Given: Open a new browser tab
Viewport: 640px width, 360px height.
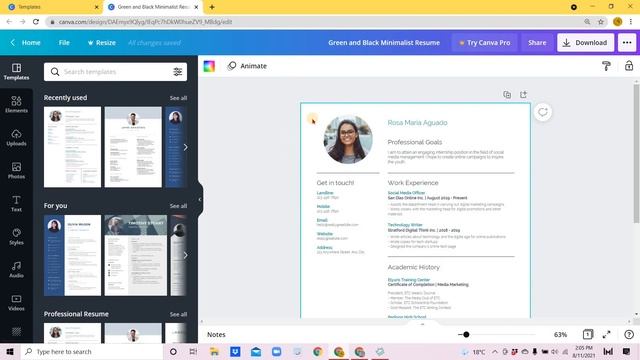Looking at the screenshot, I should (212, 7).
